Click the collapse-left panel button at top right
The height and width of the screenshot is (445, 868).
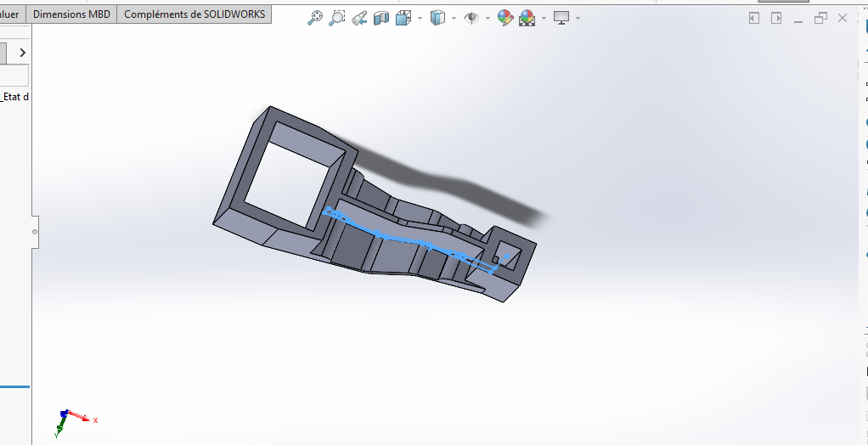[754, 18]
